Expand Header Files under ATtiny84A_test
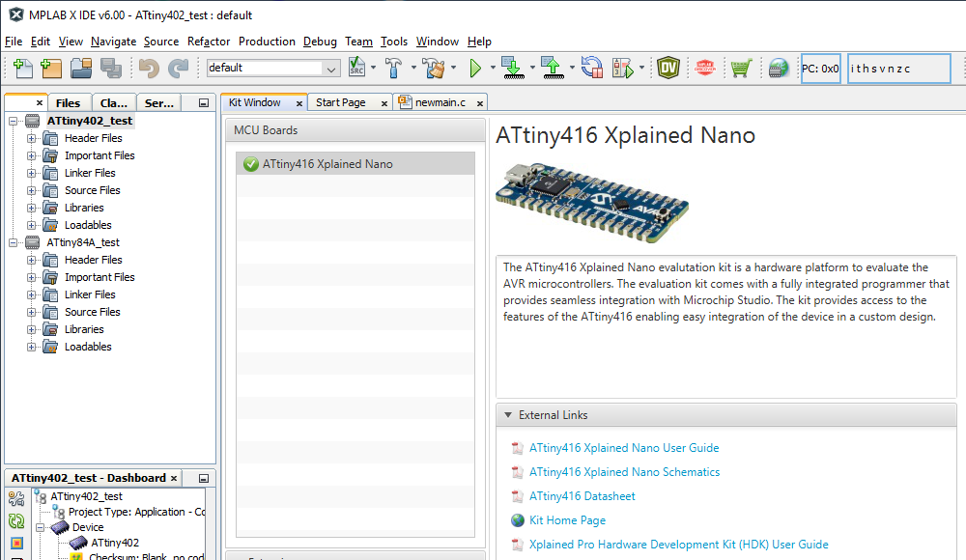Image resolution: width=966 pixels, height=560 pixels. [31, 260]
